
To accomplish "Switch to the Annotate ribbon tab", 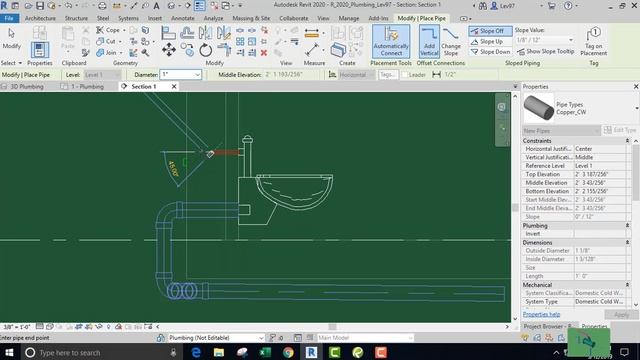I will 182,18.
